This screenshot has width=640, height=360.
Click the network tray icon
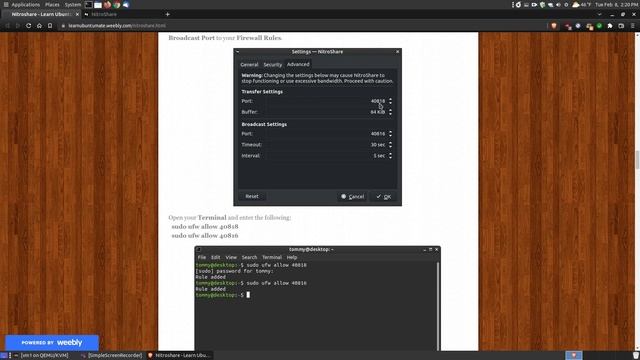click(x=550, y=4)
